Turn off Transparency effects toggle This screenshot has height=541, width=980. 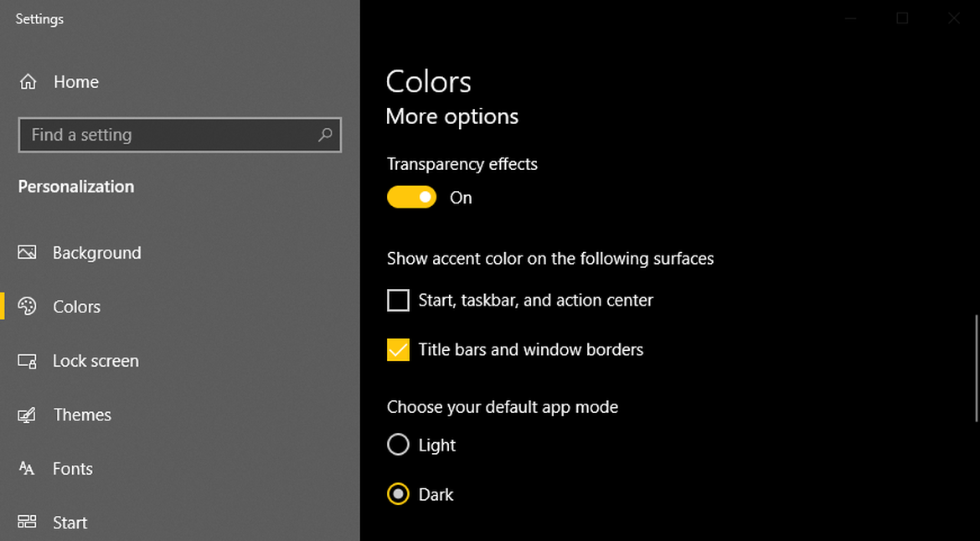(x=411, y=198)
